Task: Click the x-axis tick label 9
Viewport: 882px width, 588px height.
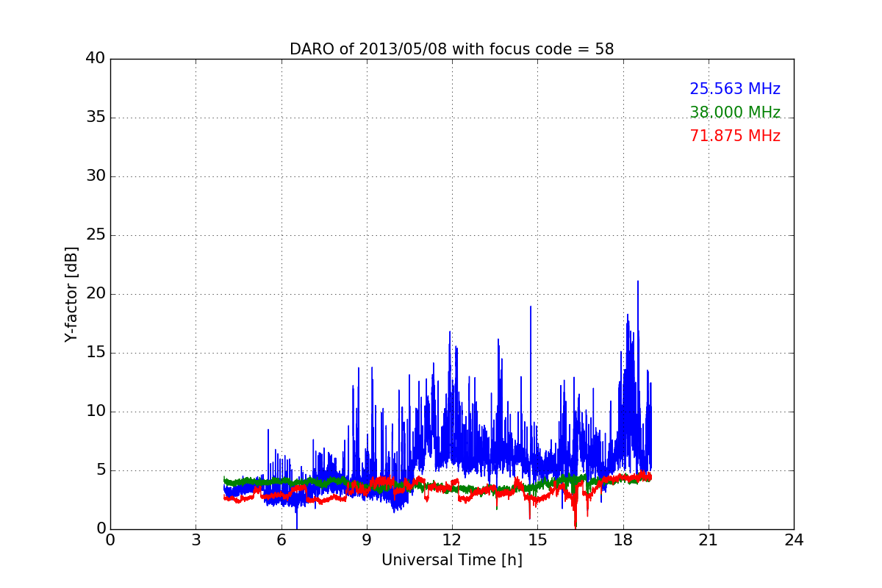Action: click(x=367, y=540)
